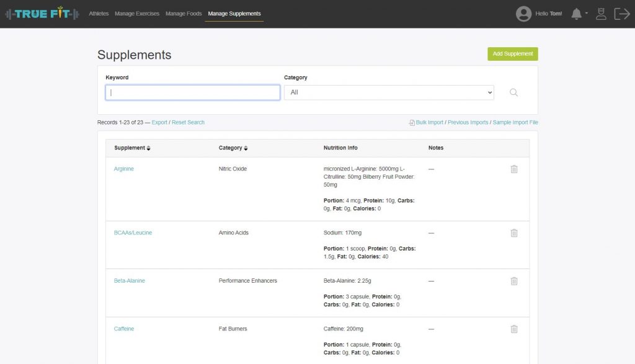Open the user profile avatar
Viewport: 635px width, 364px height.
[523, 14]
